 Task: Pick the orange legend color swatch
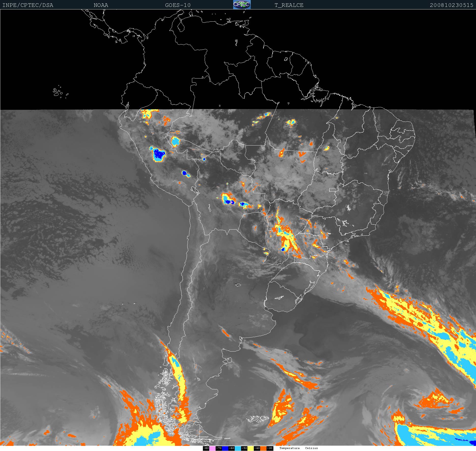click(263, 448)
